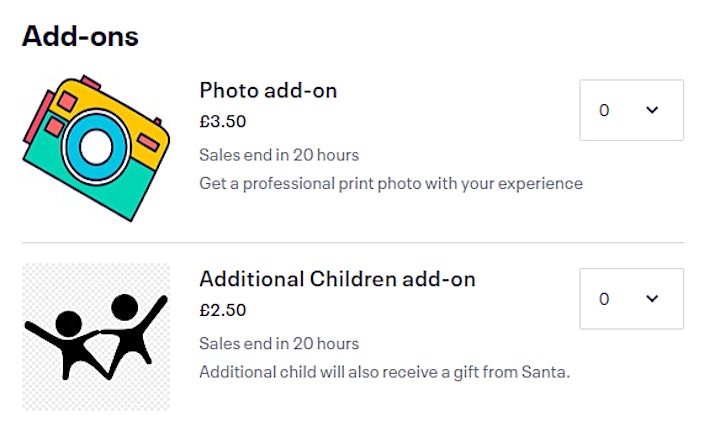Select the 0 value in Photo add-on selector
The width and height of the screenshot is (720, 427).
point(604,110)
